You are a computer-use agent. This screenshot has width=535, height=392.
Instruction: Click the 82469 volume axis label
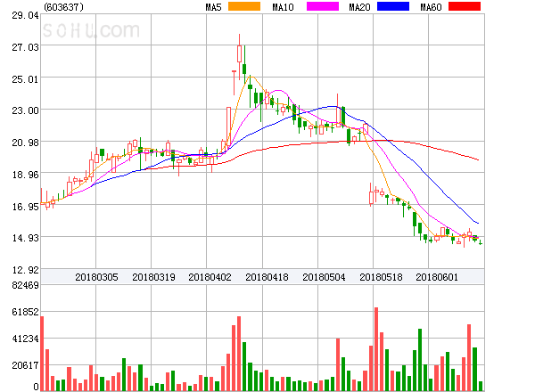coord(25,285)
